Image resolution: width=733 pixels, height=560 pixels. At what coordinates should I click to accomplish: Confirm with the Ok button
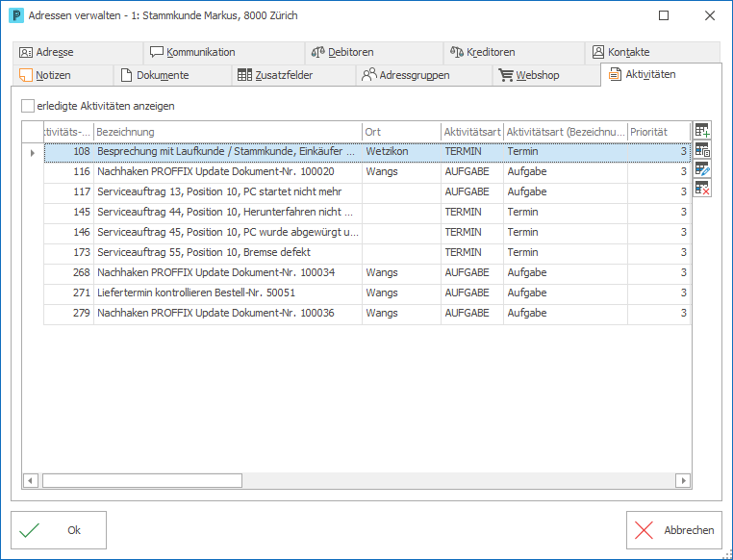click(59, 530)
